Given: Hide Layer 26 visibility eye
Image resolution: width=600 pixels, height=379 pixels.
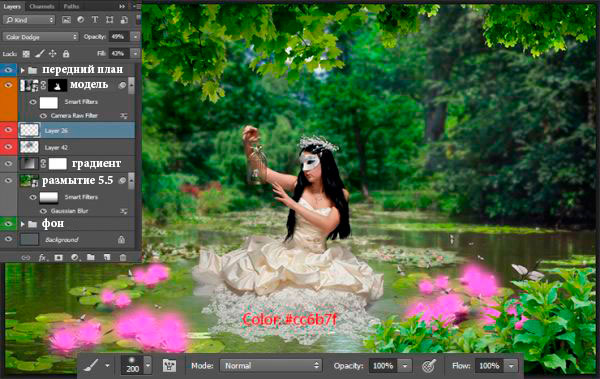Looking at the screenshot, I should [x=8, y=131].
